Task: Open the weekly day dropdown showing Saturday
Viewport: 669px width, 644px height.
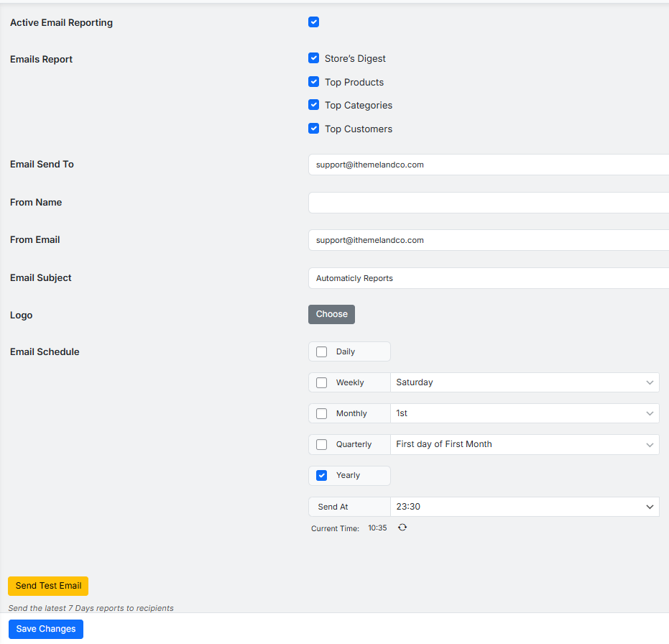Action: tap(525, 382)
